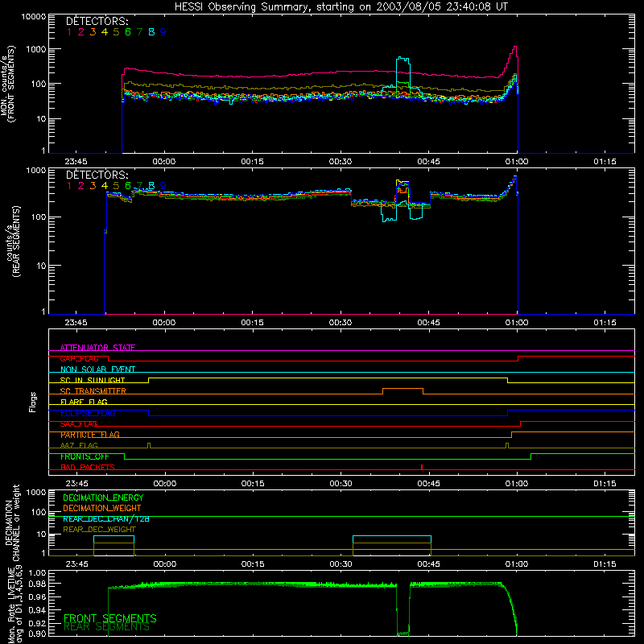Click detector 7 in the rear segments legend
This screenshot has width=644, height=644.
139,186
